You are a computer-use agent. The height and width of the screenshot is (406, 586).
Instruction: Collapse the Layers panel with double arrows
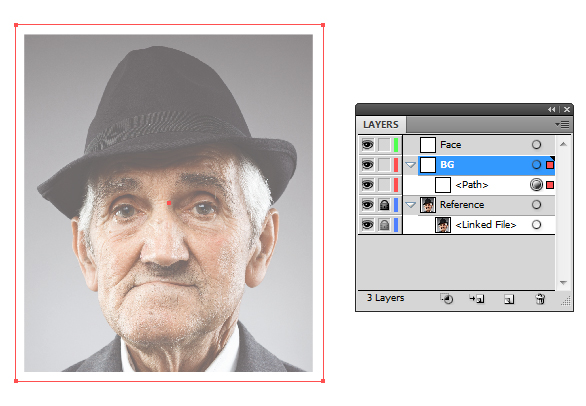pos(552,110)
